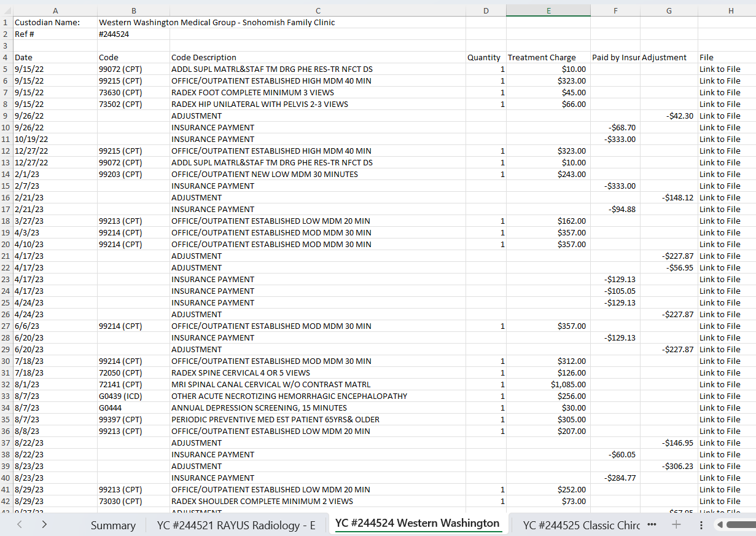Viewport: 756px width, 536px height.
Task: Open the sheet options kebab menu icon
Action: (701, 525)
